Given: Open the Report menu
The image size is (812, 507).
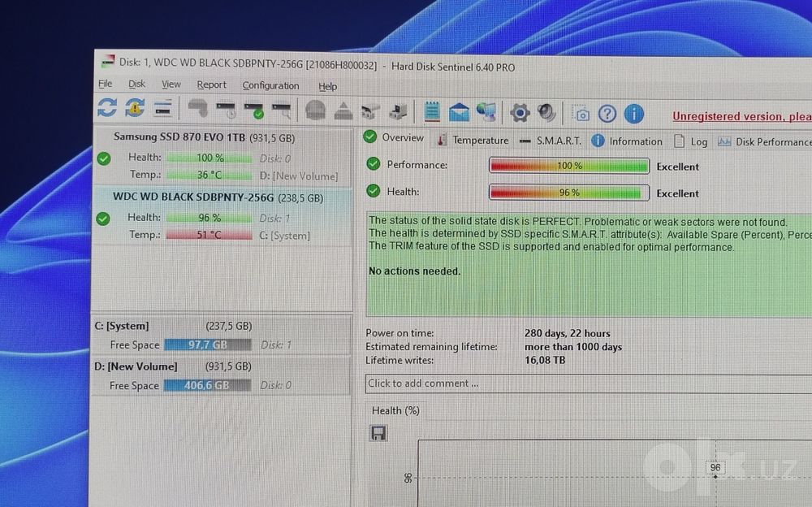Looking at the screenshot, I should point(211,84).
